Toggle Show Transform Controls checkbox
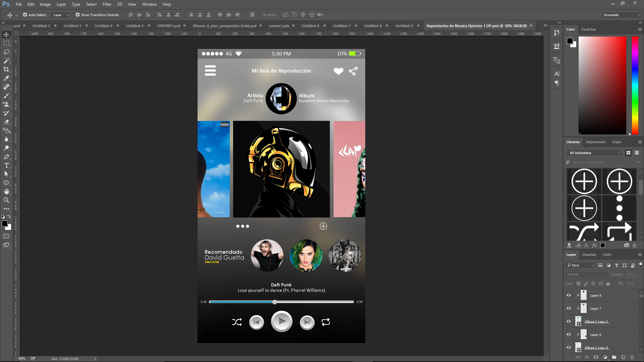 [78, 15]
